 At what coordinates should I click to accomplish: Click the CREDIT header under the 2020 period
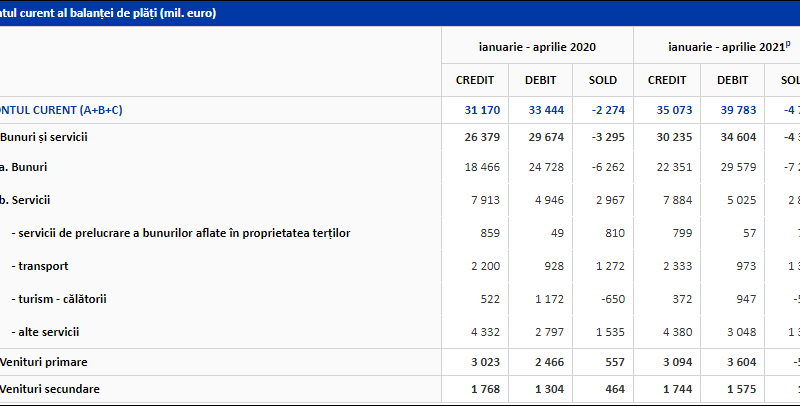tap(475, 80)
